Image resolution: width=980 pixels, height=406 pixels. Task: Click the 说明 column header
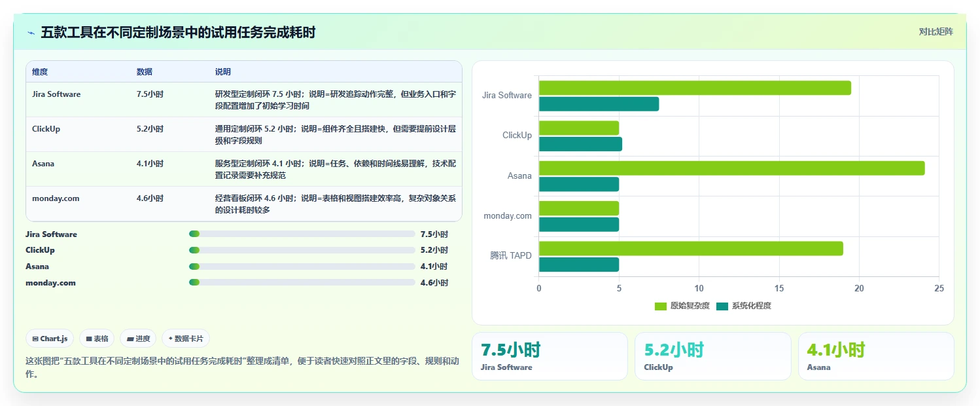pos(223,71)
